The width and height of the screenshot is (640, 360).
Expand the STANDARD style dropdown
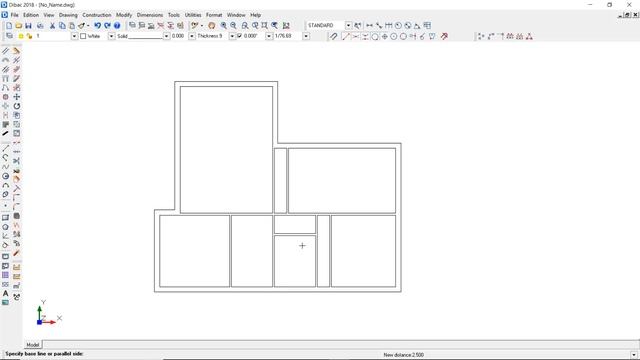pyautogui.click(x=348, y=25)
